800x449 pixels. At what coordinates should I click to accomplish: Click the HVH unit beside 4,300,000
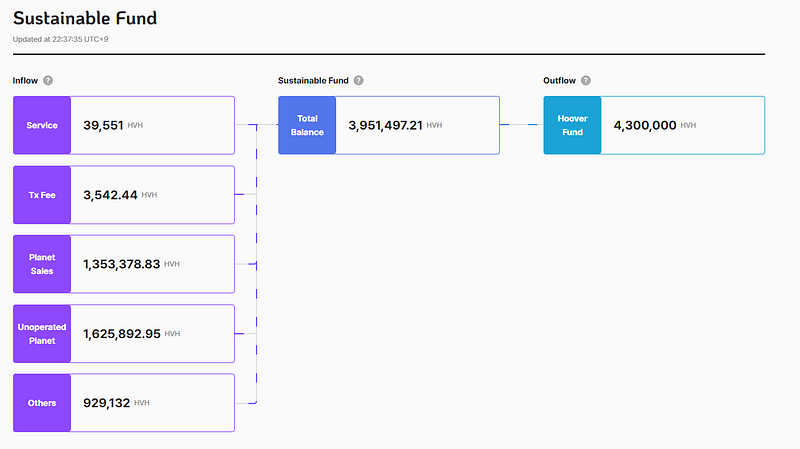[x=688, y=126]
